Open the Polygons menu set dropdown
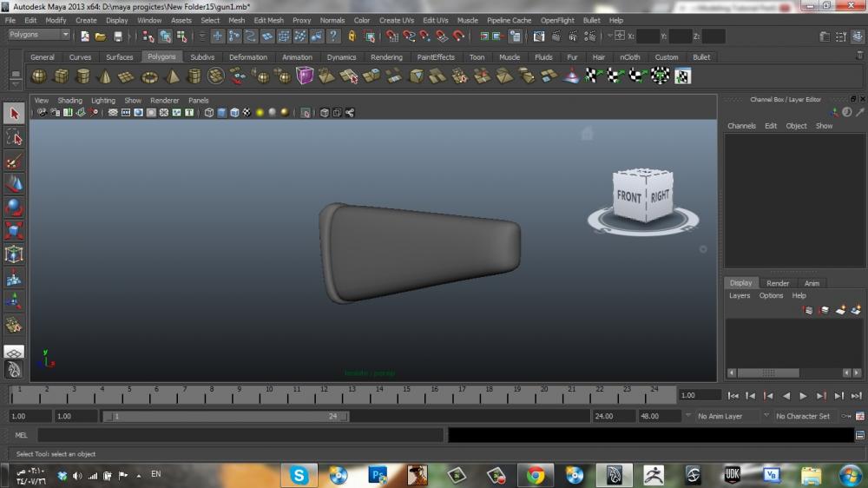868x488 pixels. coord(39,35)
